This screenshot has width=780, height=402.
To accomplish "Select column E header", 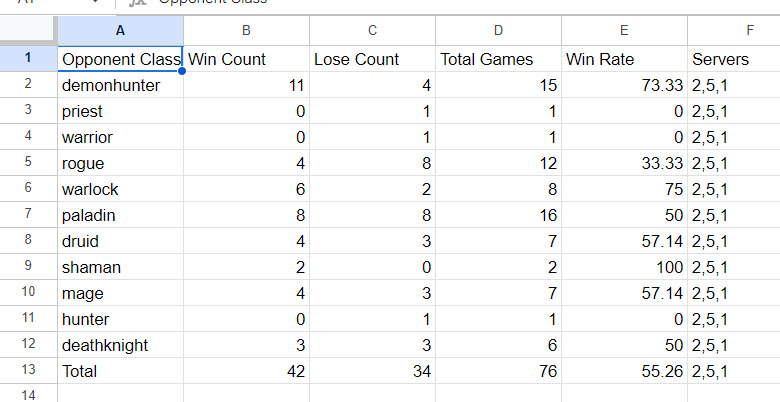I will click(x=624, y=31).
